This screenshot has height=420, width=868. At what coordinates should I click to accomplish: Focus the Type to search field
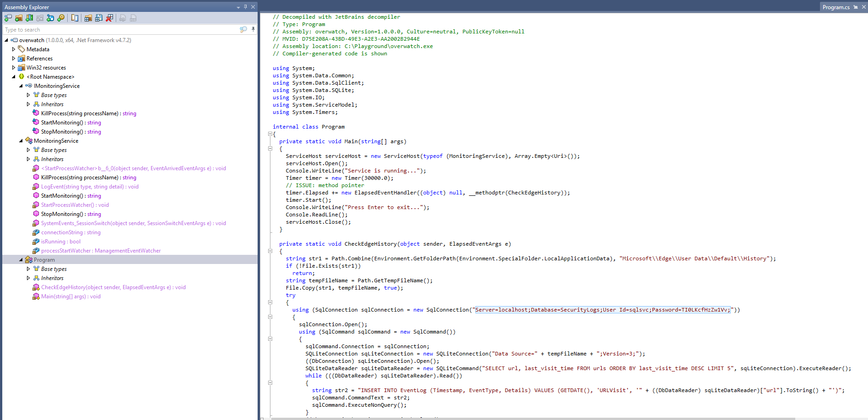point(121,30)
